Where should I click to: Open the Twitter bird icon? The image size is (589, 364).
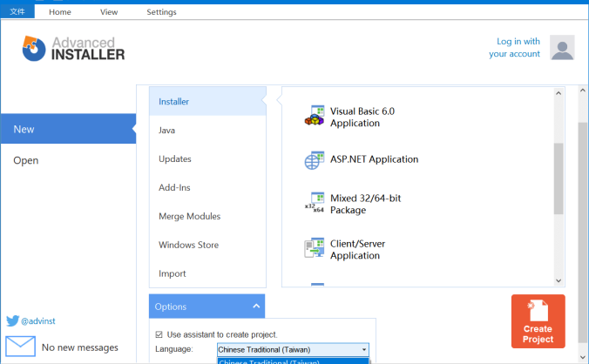[12, 320]
